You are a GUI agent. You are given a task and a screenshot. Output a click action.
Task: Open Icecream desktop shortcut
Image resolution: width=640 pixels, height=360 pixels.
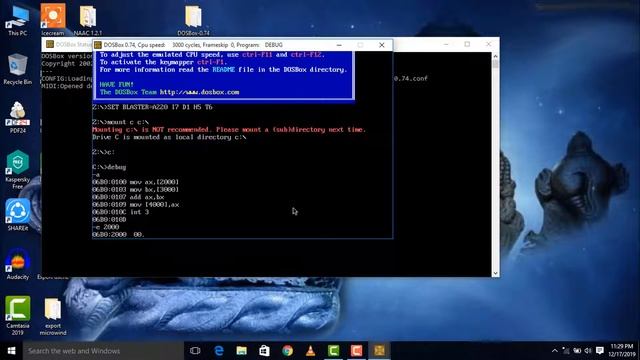click(53, 20)
